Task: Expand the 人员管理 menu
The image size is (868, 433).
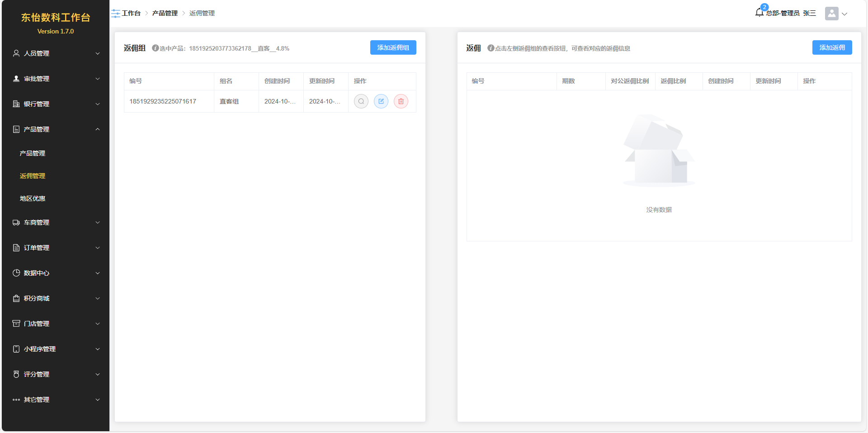Action: (x=55, y=53)
